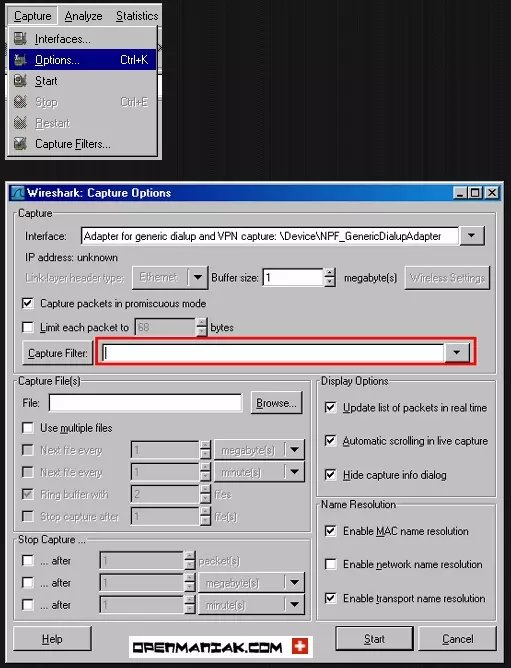Image resolution: width=511 pixels, height=668 pixels.
Task: Check Stop Capture after megabyte(s) checkbox
Action: point(28,582)
